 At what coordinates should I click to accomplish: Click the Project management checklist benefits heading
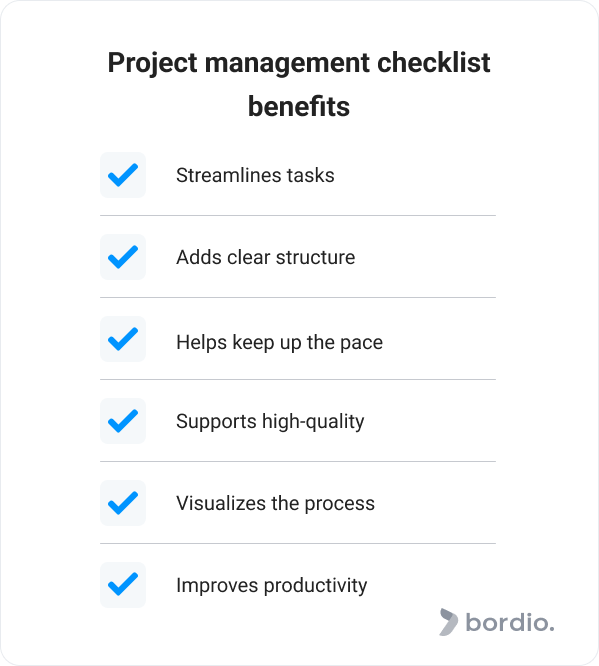[x=299, y=84]
